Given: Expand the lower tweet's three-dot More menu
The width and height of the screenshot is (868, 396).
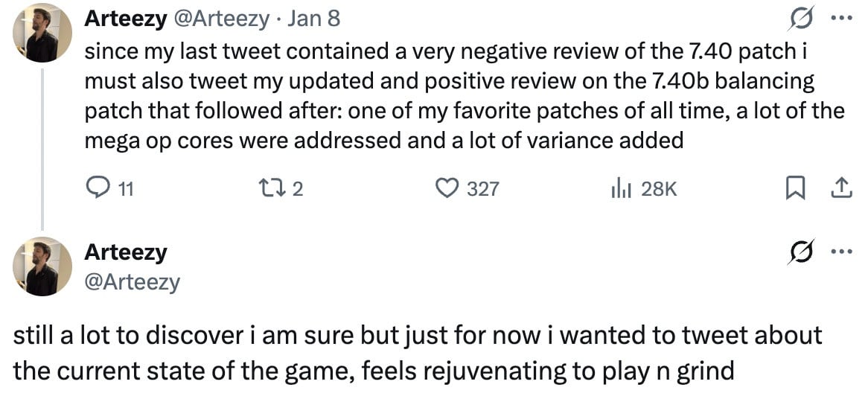Looking at the screenshot, I should (x=840, y=252).
